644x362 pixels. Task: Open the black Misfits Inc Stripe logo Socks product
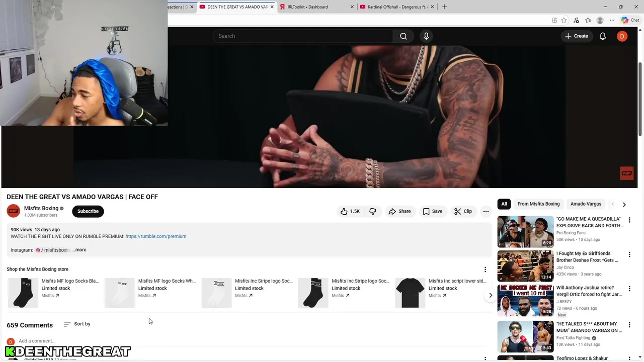[344, 293]
